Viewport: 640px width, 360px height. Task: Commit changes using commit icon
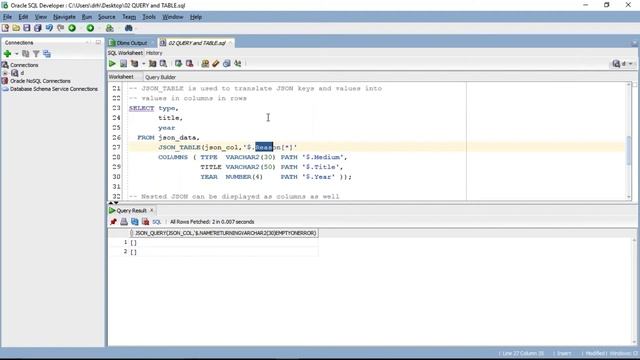pyautogui.click(x=178, y=64)
